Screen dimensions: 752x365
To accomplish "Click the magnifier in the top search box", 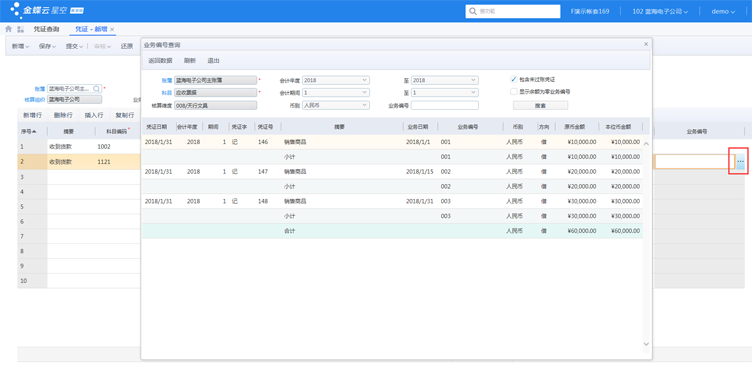I will pyautogui.click(x=473, y=12).
